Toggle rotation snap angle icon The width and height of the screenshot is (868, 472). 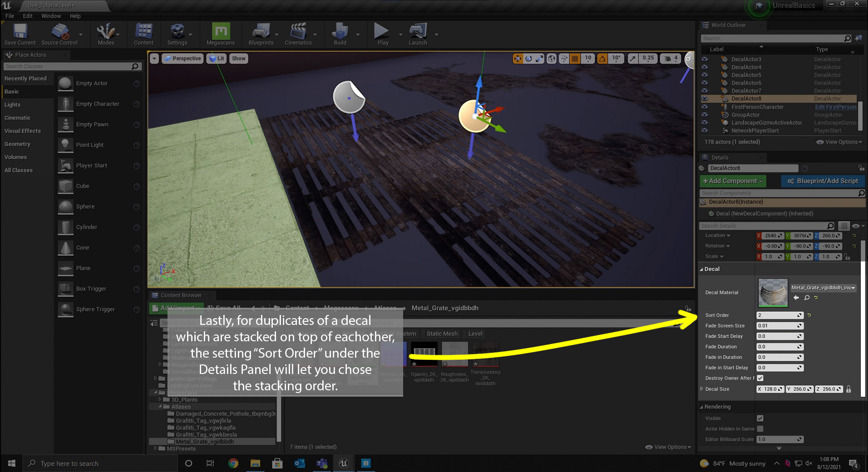click(x=602, y=59)
